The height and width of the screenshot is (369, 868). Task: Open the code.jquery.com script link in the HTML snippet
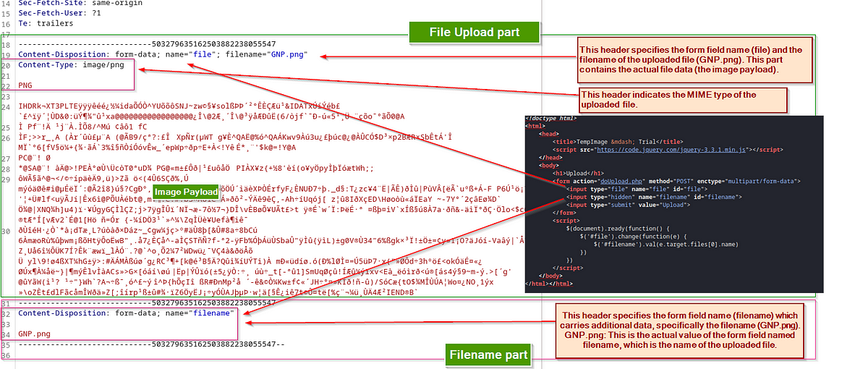671,150
